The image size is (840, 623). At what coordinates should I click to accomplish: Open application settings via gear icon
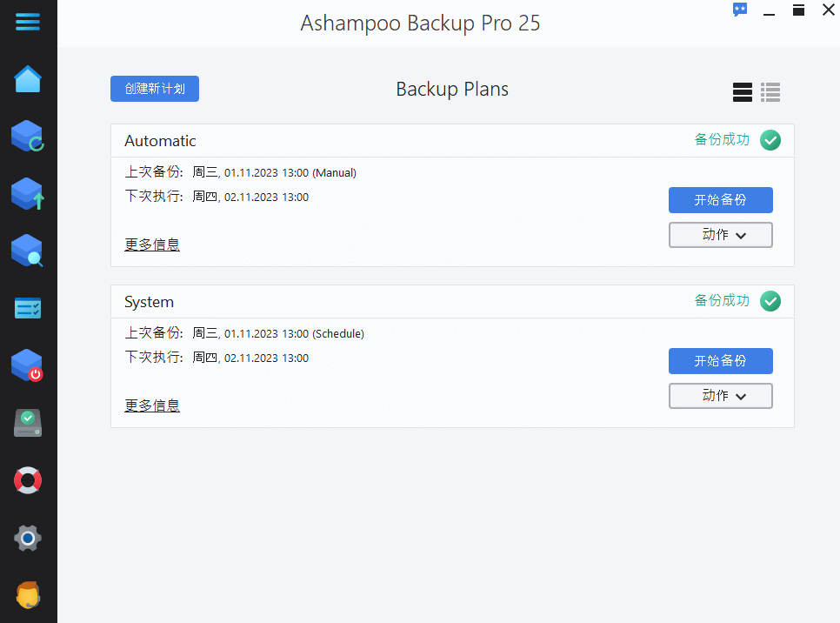click(28, 538)
